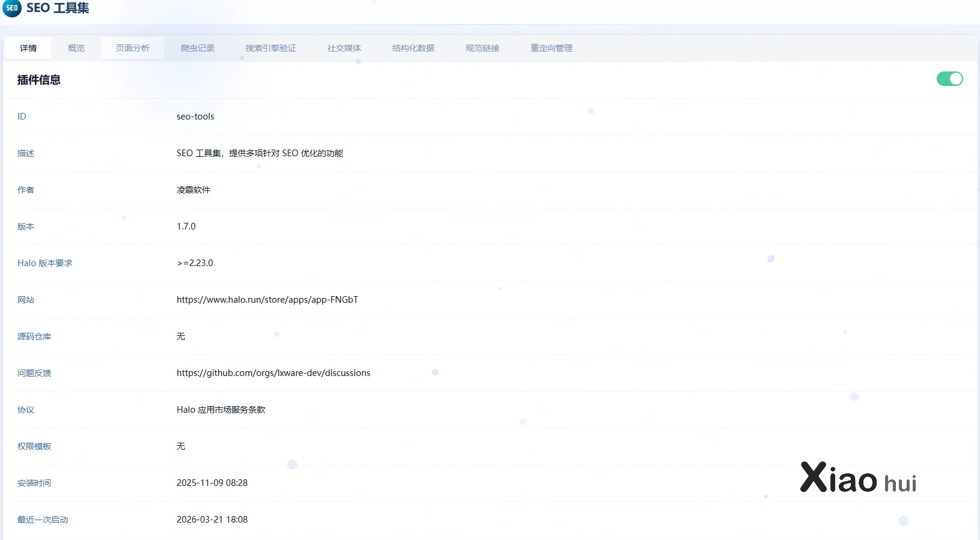The image size is (980, 540).
Task: Visit the GitHub discussions feedback link
Action: pos(273,373)
